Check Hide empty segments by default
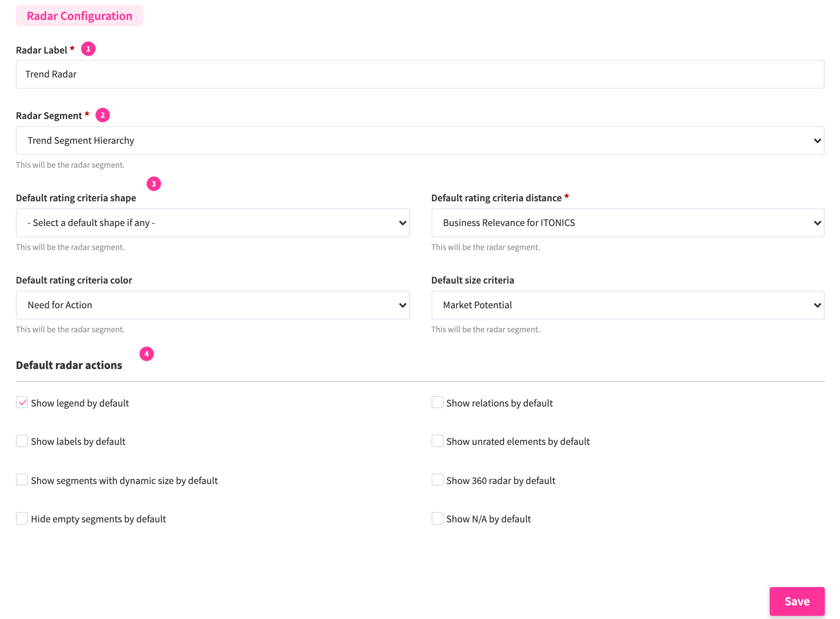This screenshot has width=840, height=619. (22, 518)
